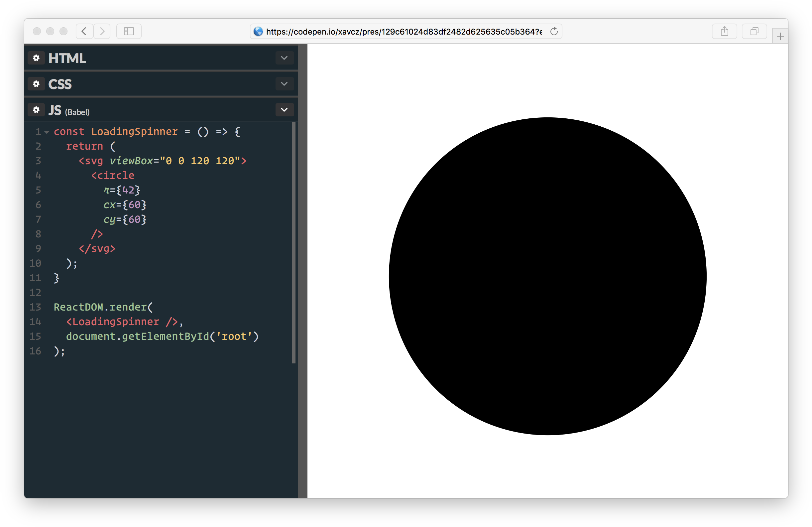The width and height of the screenshot is (812, 527).
Task: Reload the CodePen page
Action: 554,31
